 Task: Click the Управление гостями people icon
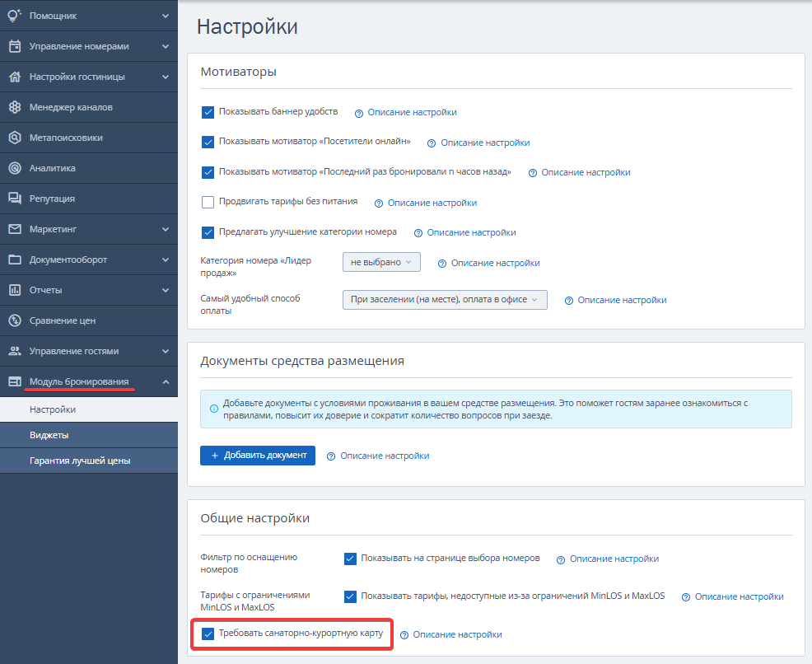(15, 351)
